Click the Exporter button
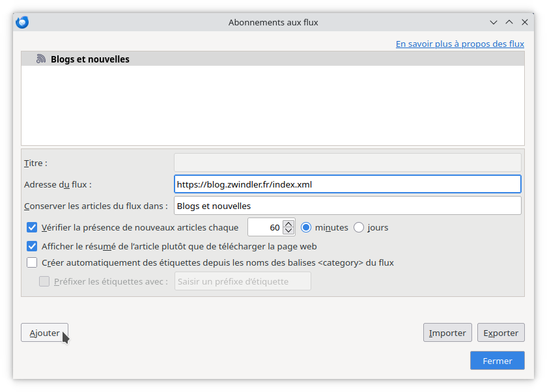The image size is (547, 392). point(501,333)
